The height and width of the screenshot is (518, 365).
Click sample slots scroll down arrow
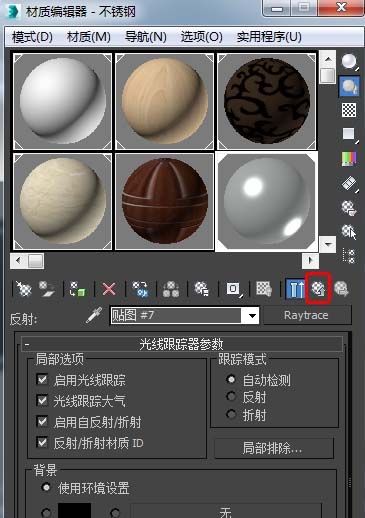coord(328,244)
